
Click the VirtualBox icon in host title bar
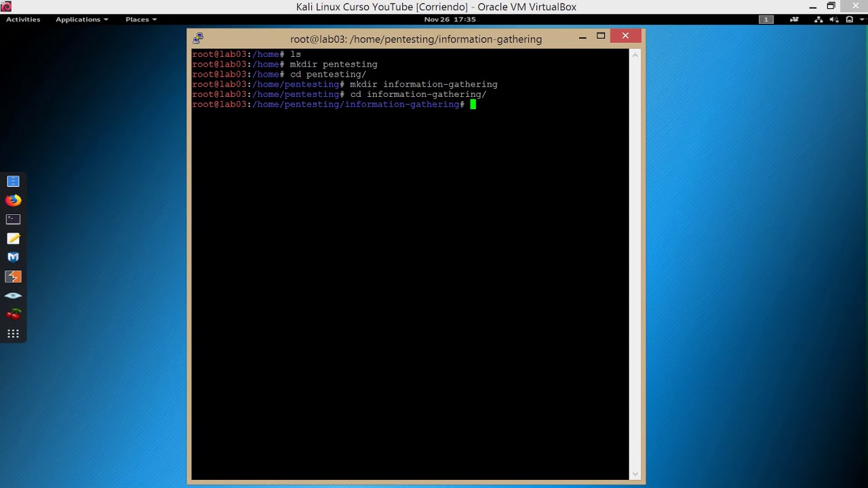pyautogui.click(x=5, y=7)
